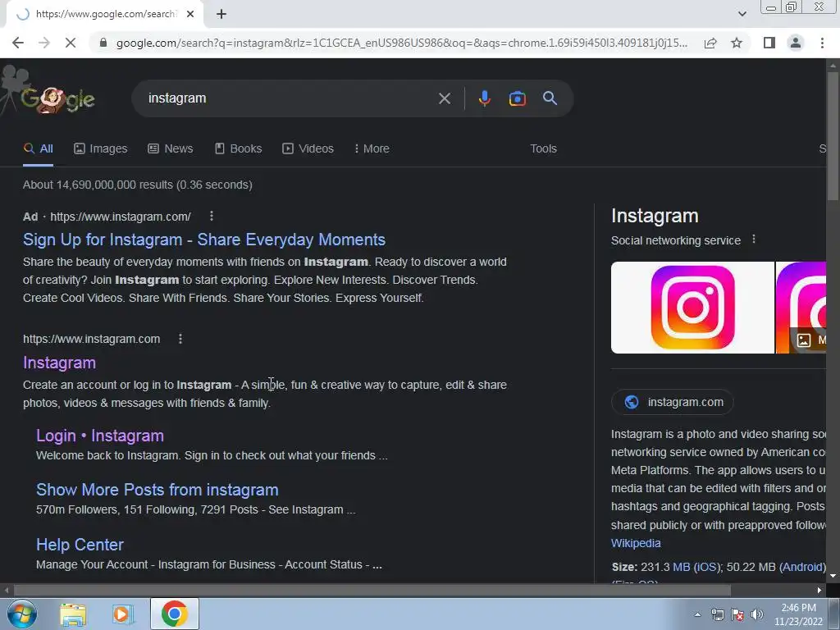Switch to Images results
This screenshot has height=630, width=840.
pyautogui.click(x=101, y=149)
